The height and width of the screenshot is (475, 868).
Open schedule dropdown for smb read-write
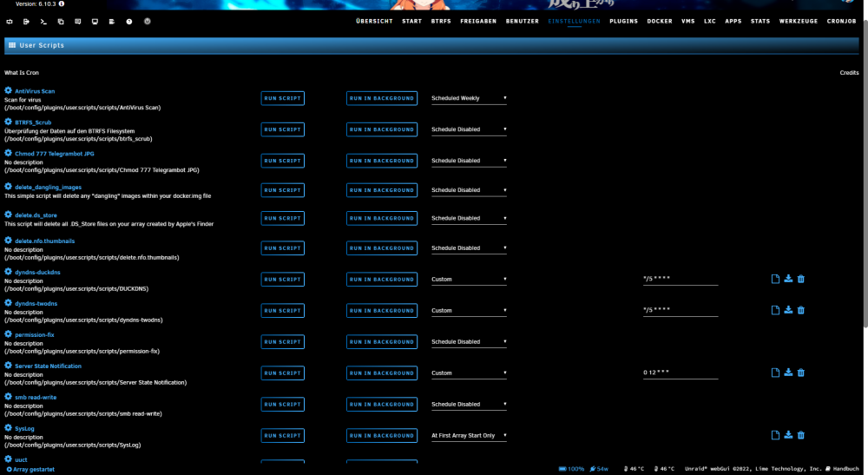coord(469,404)
